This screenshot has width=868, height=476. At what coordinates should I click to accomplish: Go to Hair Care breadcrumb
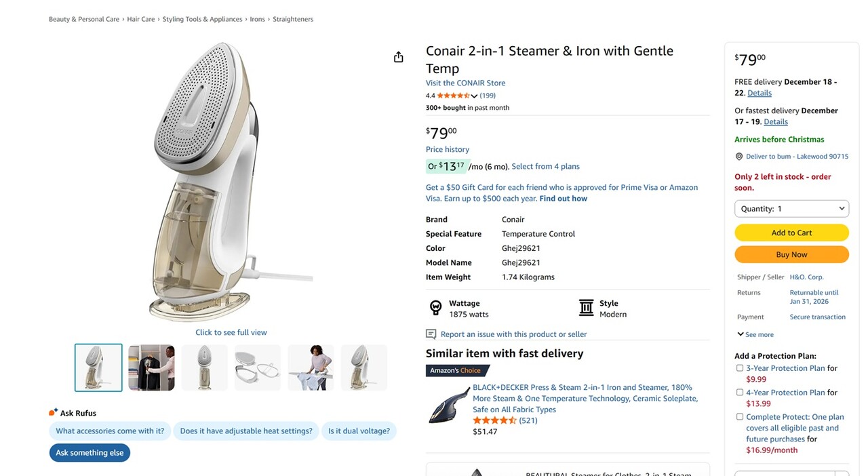click(141, 19)
